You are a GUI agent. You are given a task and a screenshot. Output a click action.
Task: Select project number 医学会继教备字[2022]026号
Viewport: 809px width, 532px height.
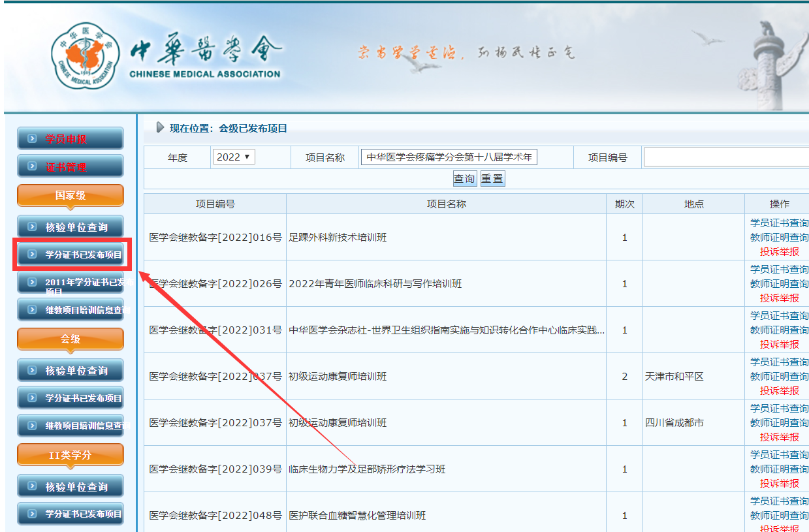[x=215, y=284]
